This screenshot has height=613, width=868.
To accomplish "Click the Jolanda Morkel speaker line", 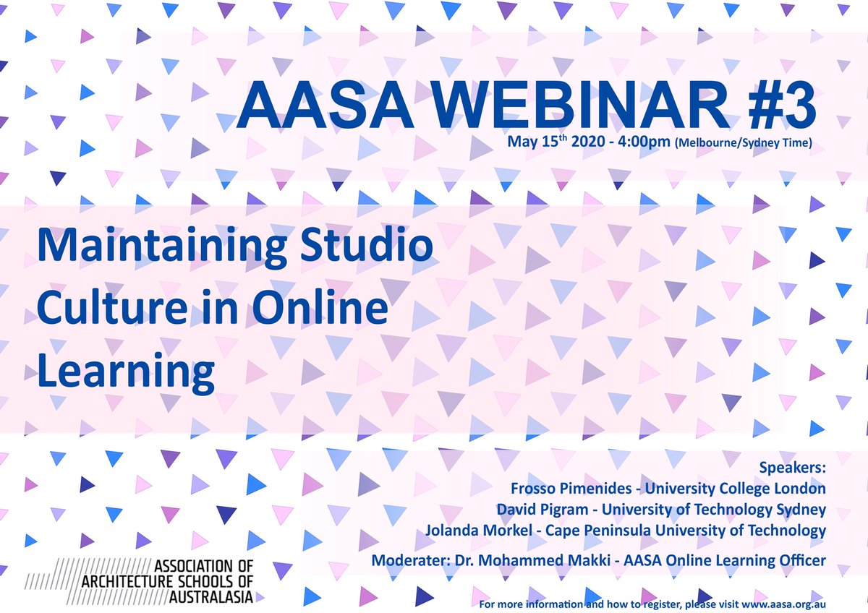I will coord(626,531).
